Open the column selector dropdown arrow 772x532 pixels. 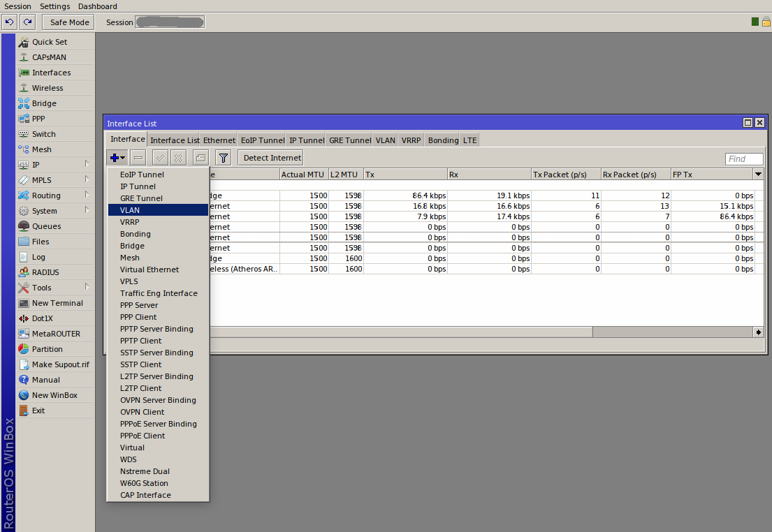point(758,174)
